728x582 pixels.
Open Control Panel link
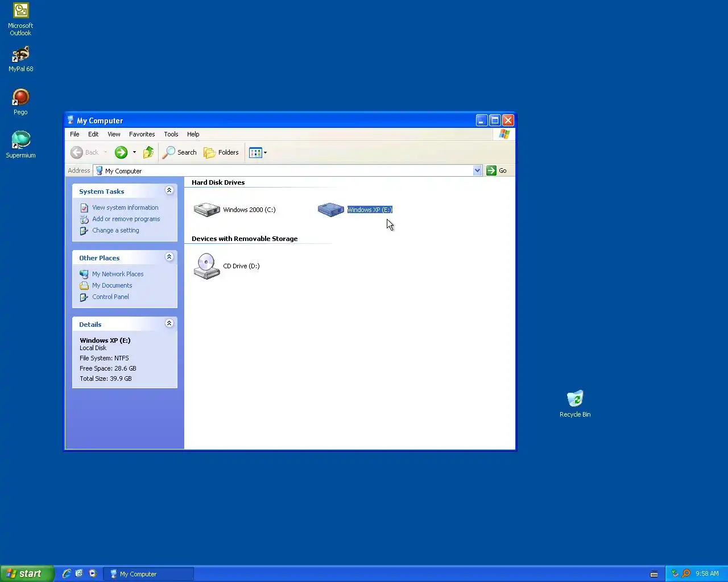[110, 297]
